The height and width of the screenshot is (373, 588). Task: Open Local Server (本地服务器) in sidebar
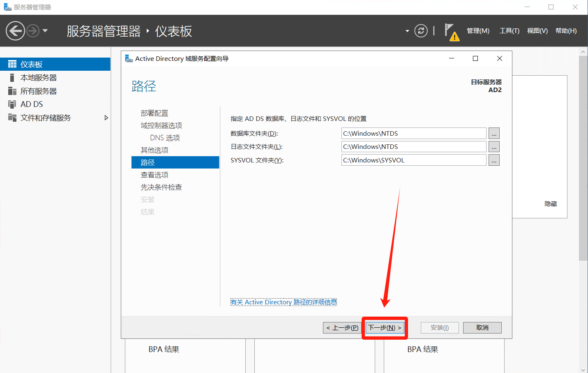point(39,78)
